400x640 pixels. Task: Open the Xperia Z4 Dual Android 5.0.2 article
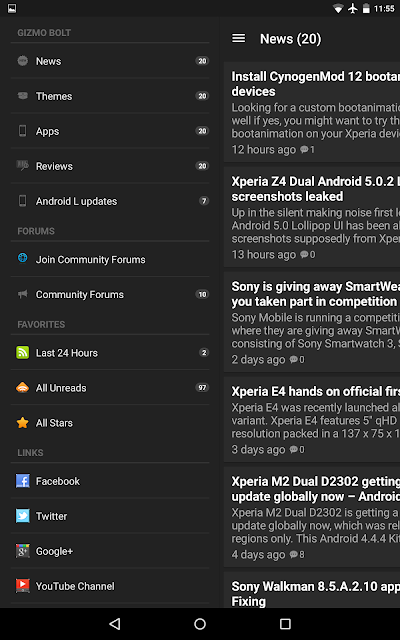point(312,217)
